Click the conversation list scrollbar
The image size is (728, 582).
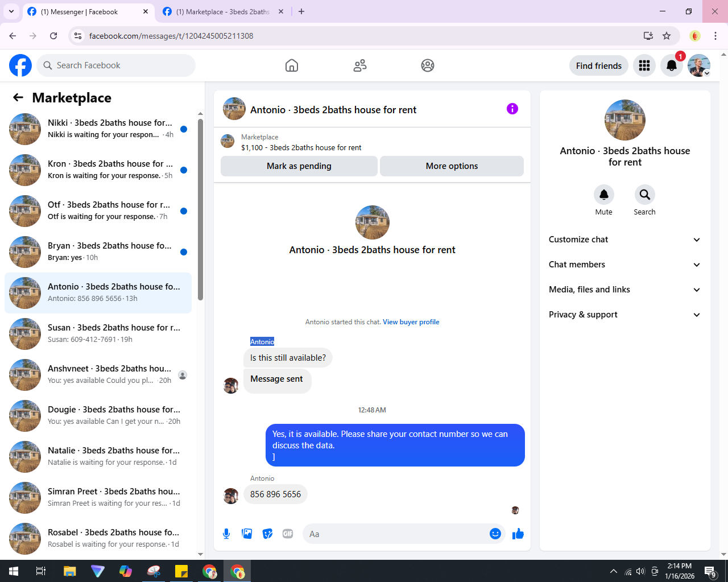tap(200, 209)
